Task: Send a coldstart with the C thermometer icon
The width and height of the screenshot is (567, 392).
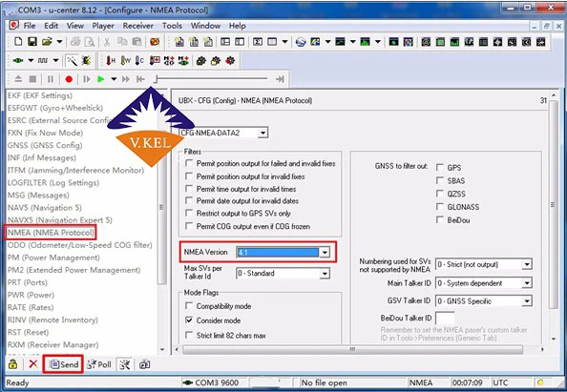Action: click(139, 60)
